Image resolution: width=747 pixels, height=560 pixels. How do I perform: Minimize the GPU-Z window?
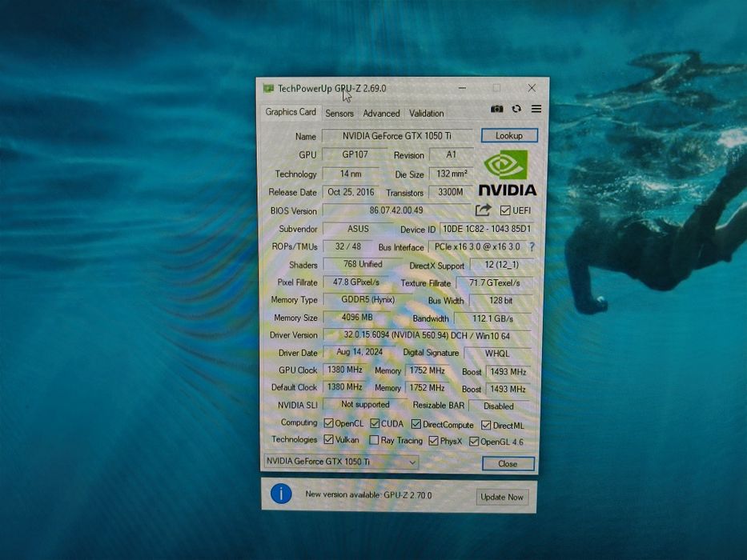462,88
